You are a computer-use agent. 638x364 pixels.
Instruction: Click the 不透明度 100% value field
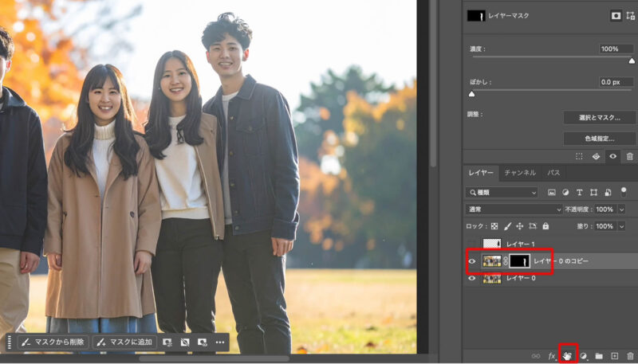coord(605,209)
